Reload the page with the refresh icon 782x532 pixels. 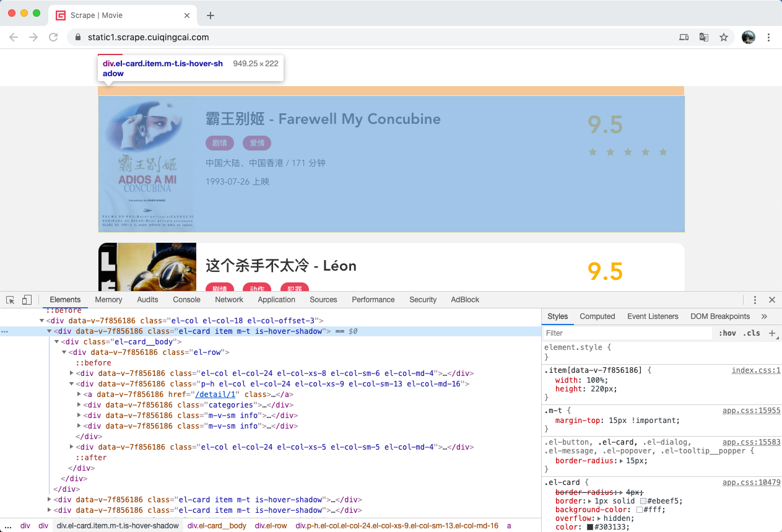pyautogui.click(x=53, y=37)
